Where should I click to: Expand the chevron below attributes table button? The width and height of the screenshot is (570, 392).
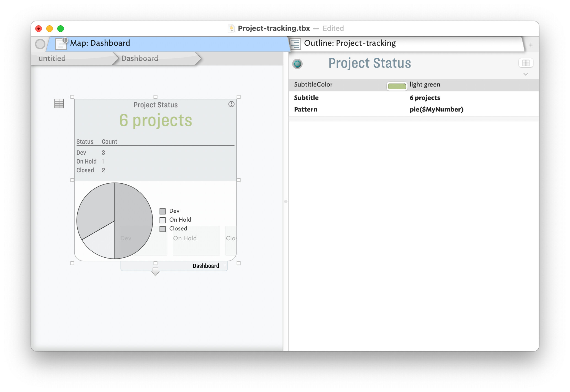525,74
